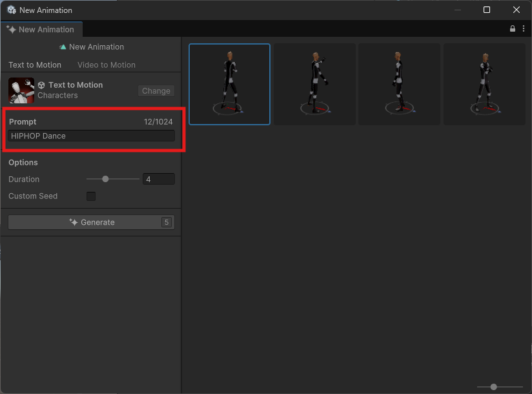Click the Change model button
The height and width of the screenshot is (394, 532).
[x=156, y=91]
